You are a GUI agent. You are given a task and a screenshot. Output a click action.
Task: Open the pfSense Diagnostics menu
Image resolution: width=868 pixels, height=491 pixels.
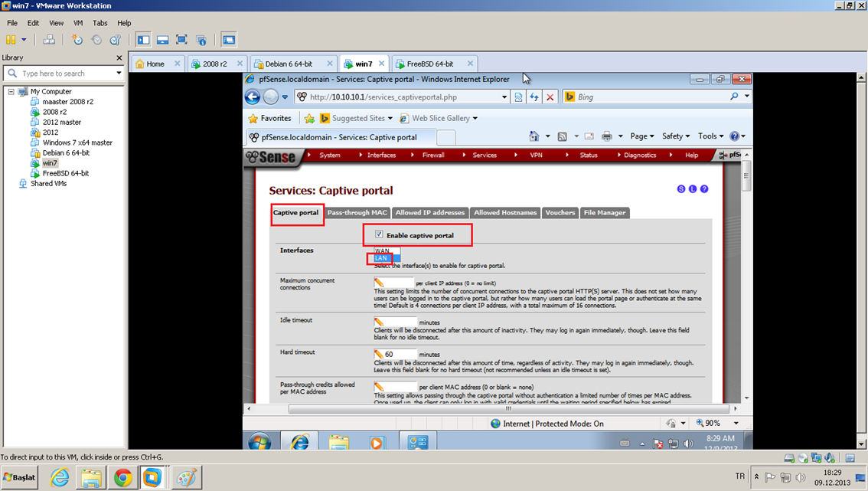pos(640,155)
